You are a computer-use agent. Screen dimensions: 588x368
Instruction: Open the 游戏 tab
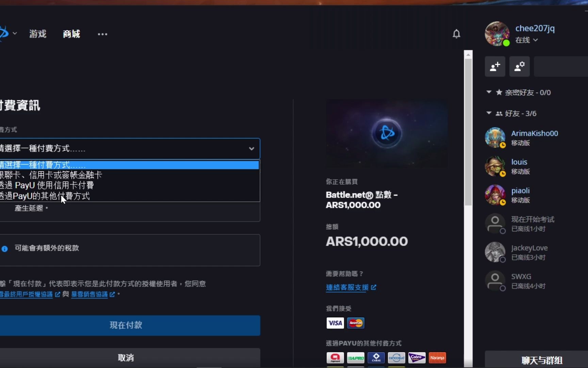tap(38, 34)
